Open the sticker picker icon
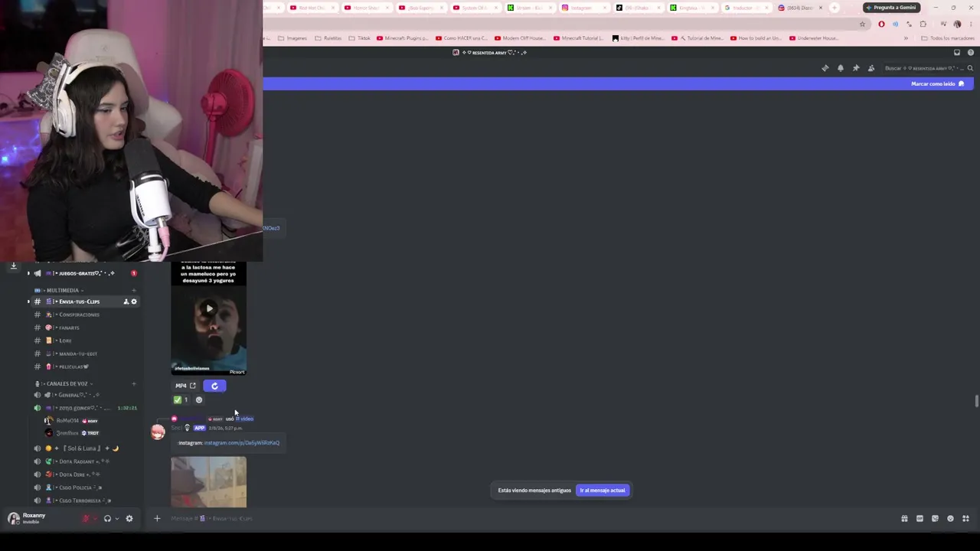This screenshot has width=980, height=551. coord(935,519)
